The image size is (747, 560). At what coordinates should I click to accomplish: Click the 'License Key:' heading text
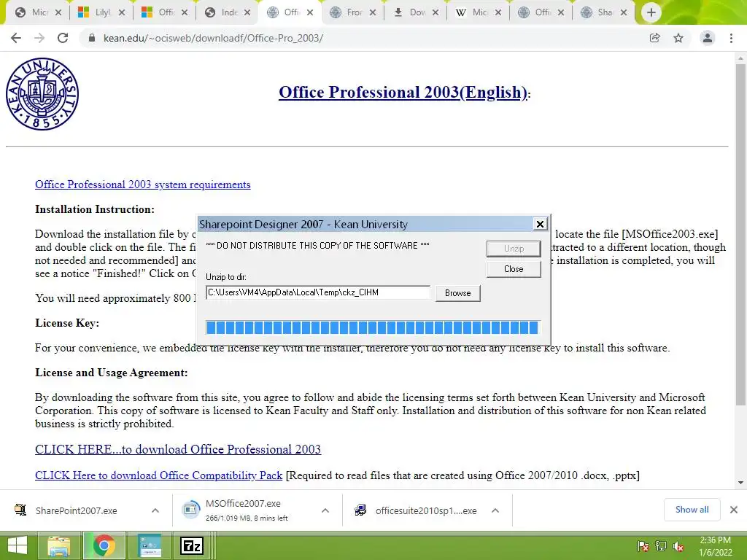(67, 323)
